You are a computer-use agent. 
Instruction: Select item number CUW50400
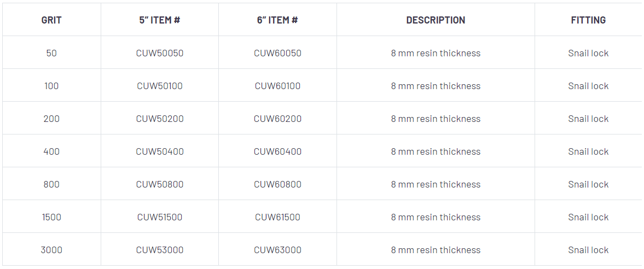click(160, 151)
